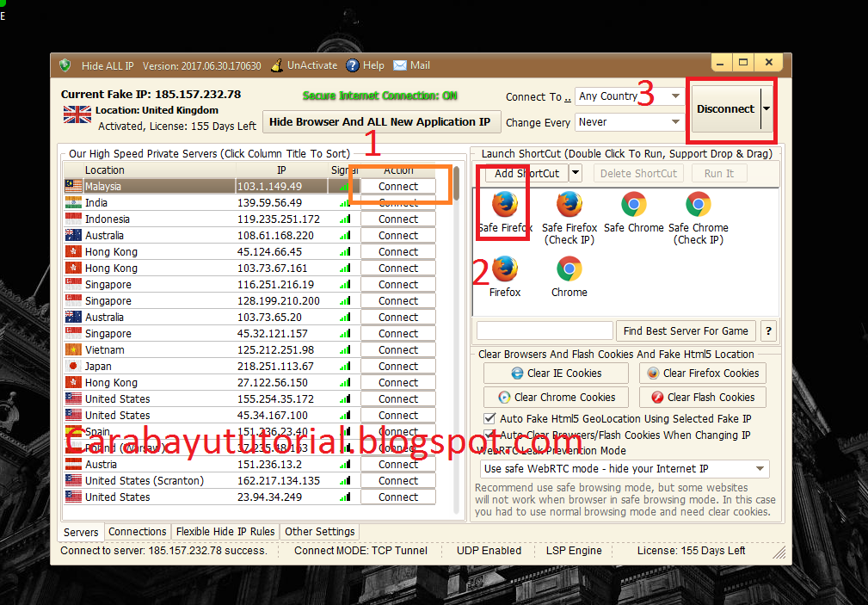The image size is (868, 605).
Task: Select IP 128.199.210.200 Singapore row
Action: click(x=250, y=301)
